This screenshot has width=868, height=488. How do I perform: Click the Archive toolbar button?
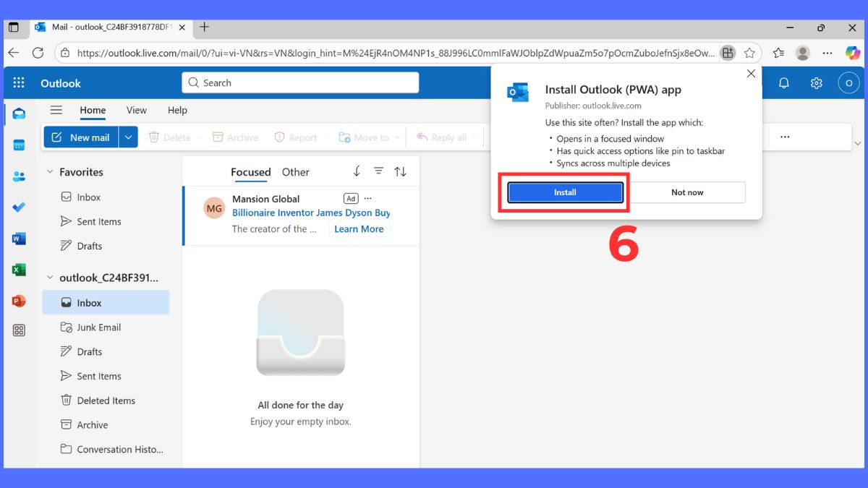(x=235, y=137)
